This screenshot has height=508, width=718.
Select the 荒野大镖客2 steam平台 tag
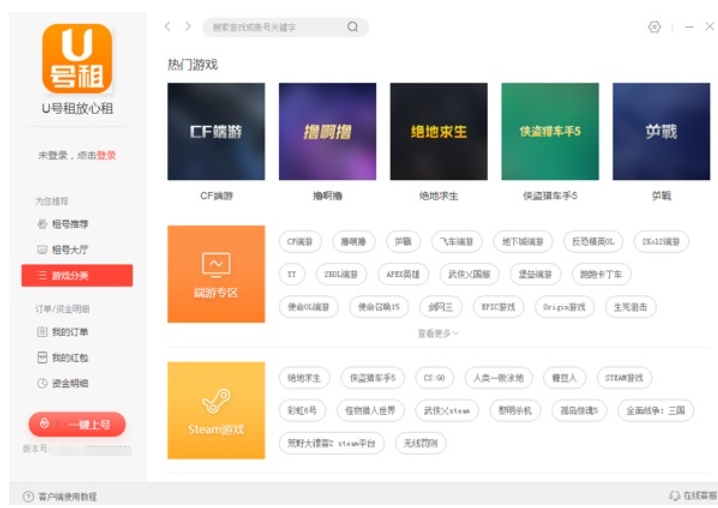point(331,443)
